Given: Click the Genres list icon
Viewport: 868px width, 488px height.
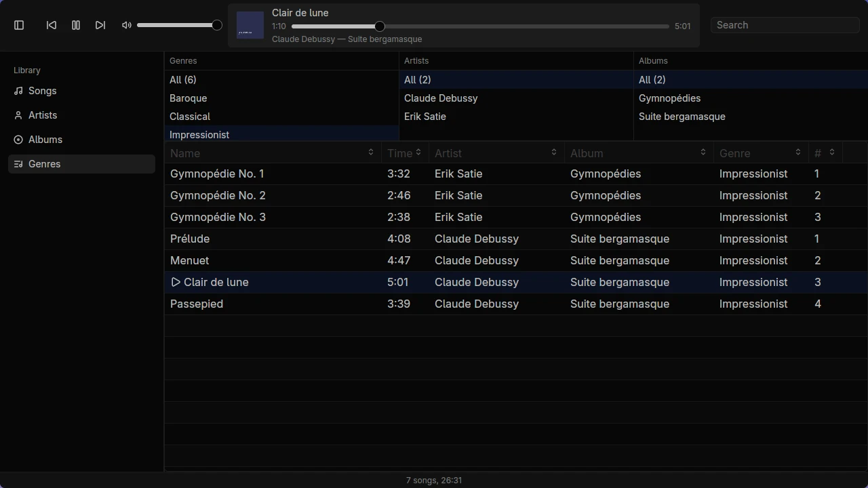Looking at the screenshot, I should (x=18, y=164).
